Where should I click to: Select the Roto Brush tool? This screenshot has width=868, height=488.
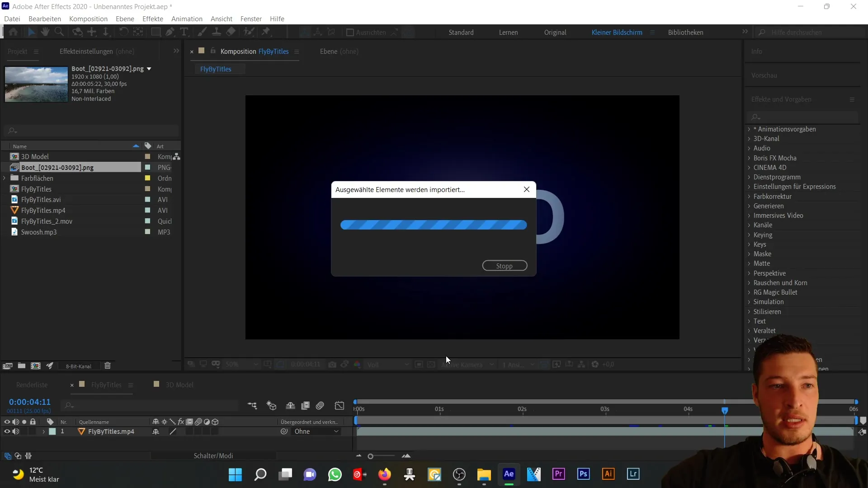(x=249, y=32)
